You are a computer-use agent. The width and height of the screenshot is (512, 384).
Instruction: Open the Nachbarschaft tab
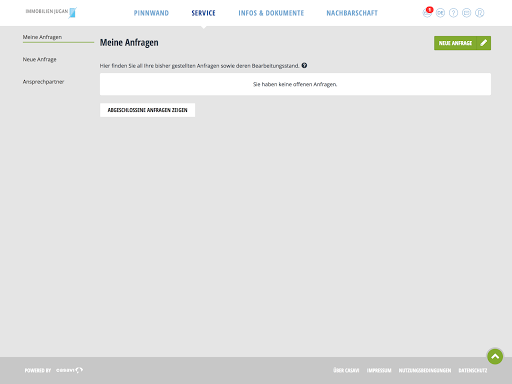point(352,13)
